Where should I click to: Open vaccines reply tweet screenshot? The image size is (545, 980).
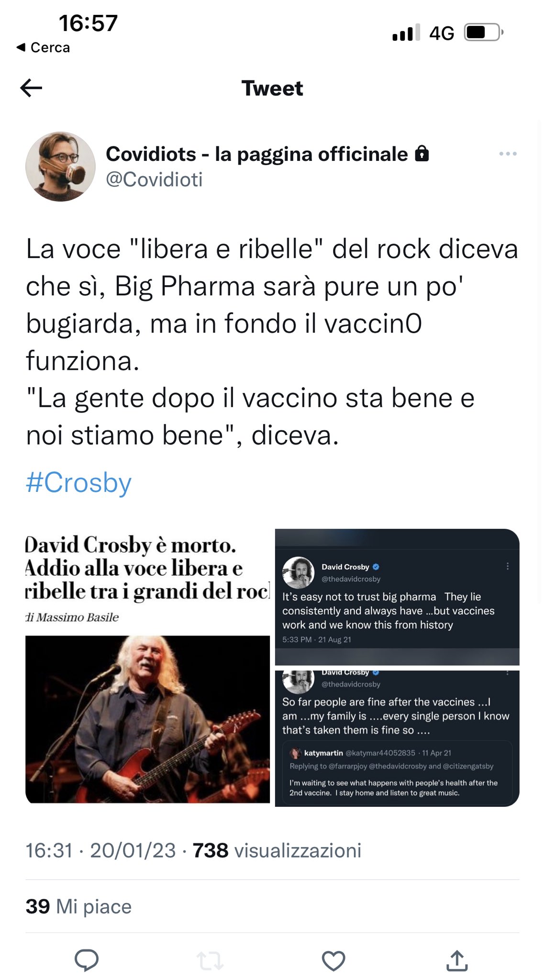tap(397, 738)
